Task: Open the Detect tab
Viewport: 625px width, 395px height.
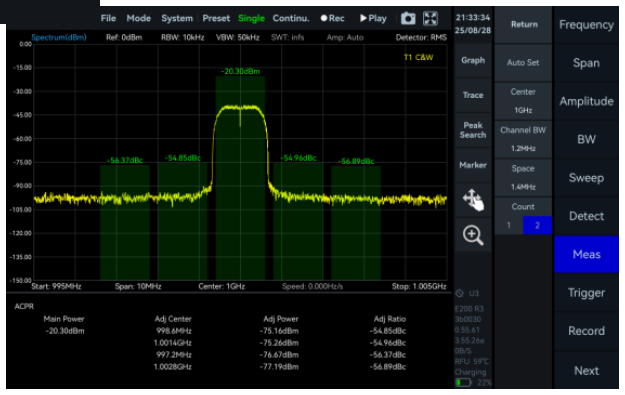Action: [x=586, y=216]
